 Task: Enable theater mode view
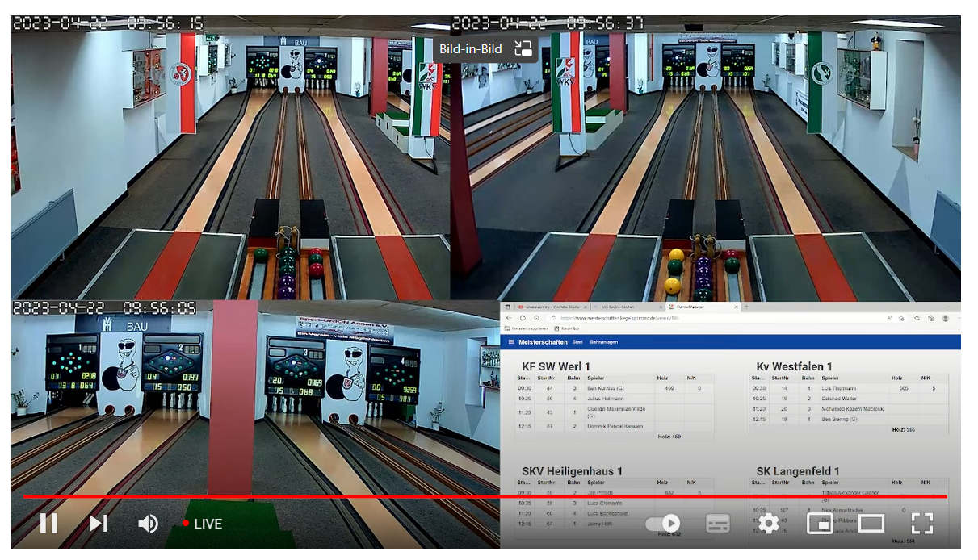(871, 524)
